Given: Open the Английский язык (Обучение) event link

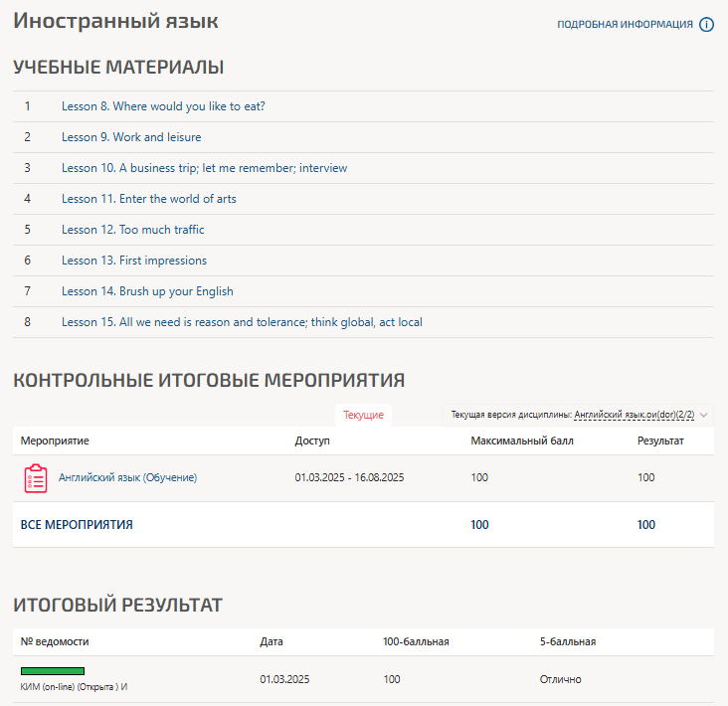Looking at the screenshot, I should [127, 478].
